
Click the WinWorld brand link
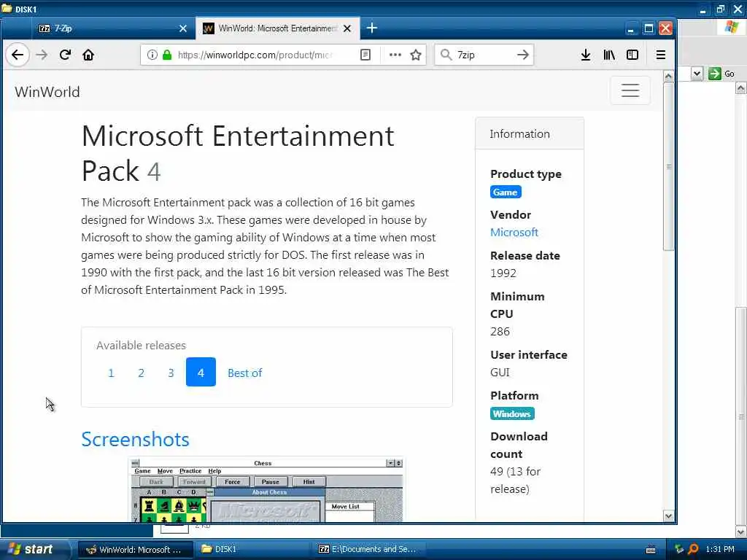[47, 91]
